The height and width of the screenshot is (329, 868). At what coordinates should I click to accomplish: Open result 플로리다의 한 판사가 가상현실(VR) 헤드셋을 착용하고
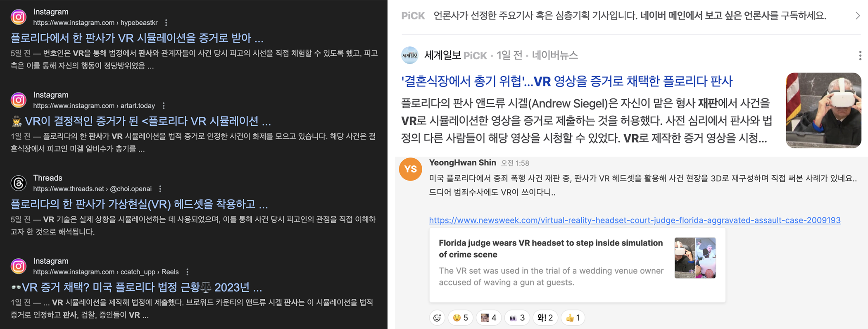pos(139,204)
